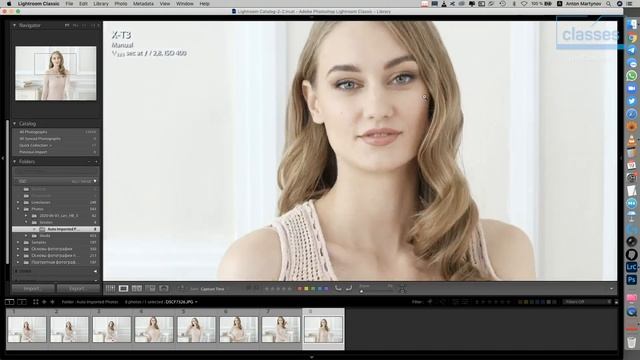This screenshot has width=640, height=360.
Task: Click minus icon in Folders header
Action: pos(89,162)
